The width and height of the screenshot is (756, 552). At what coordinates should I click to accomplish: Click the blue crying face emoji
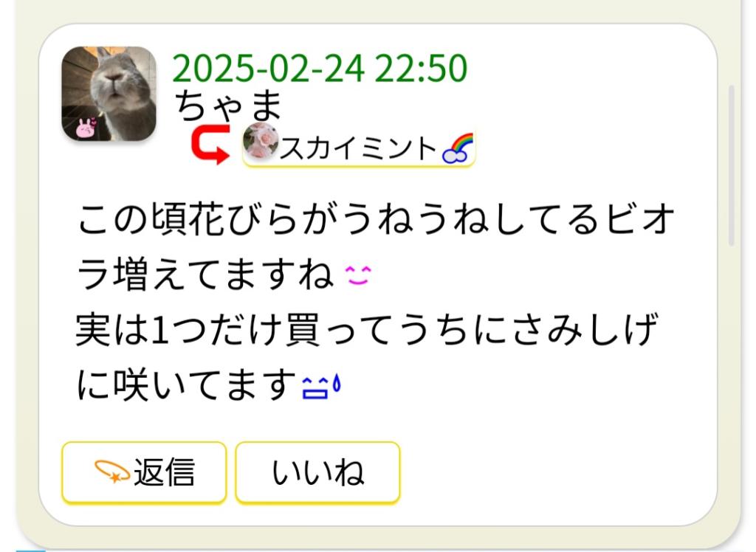pos(315,387)
